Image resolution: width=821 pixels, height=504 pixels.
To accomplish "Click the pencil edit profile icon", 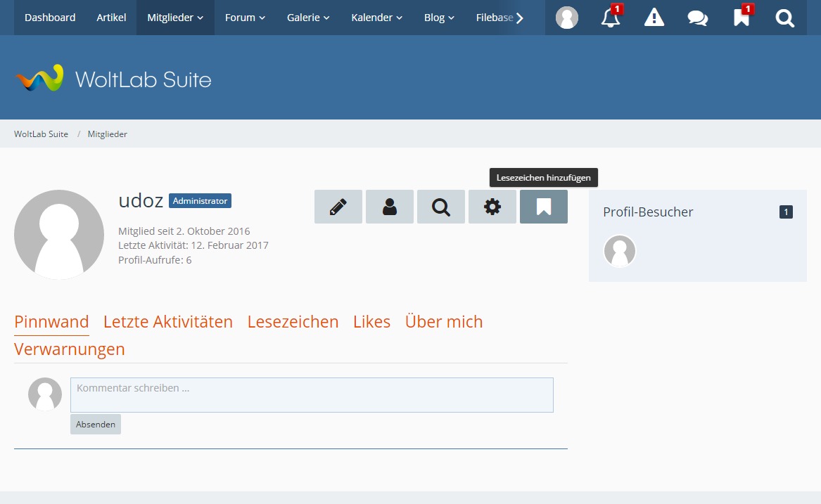I will click(x=338, y=207).
